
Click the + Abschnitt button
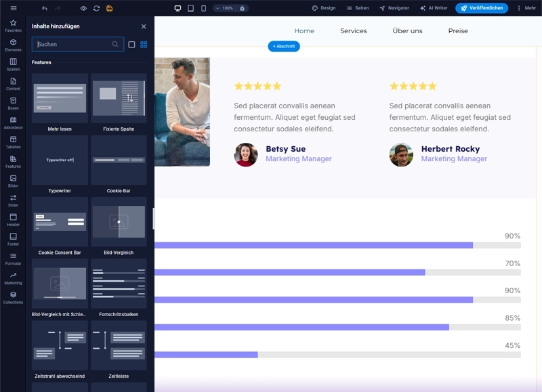(284, 46)
